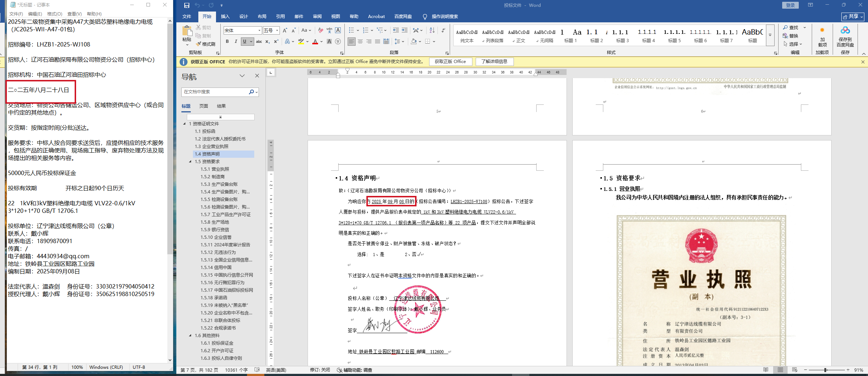Increase paragraph indent
The height and width of the screenshot is (376, 868).
(x=405, y=31)
